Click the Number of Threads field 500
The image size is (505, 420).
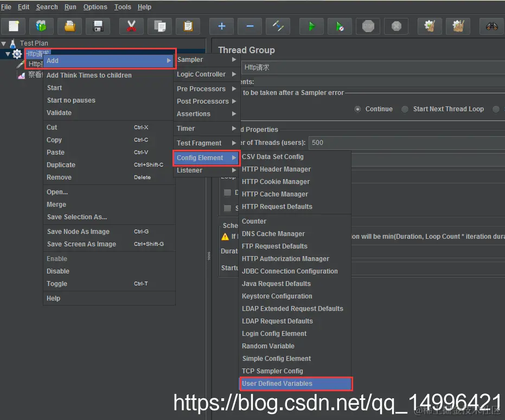(407, 143)
